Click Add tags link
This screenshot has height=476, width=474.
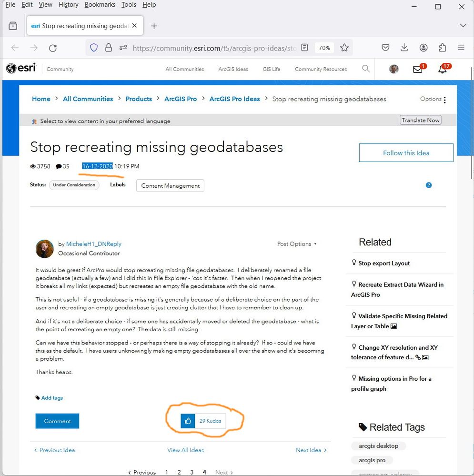tap(52, 398)
